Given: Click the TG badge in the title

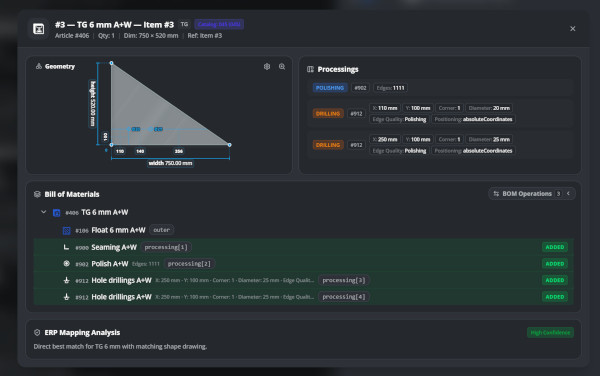Looking at the screenshot, I should point(184,24).
